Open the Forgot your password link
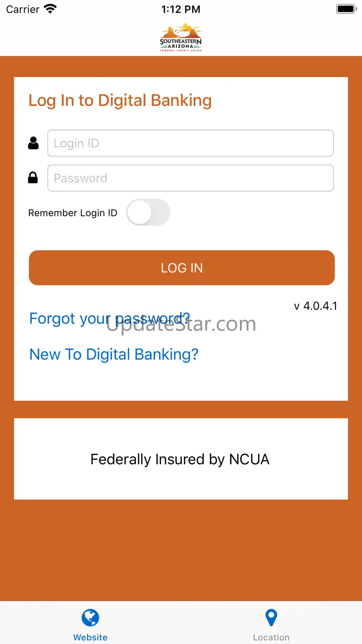 point(110,319)
